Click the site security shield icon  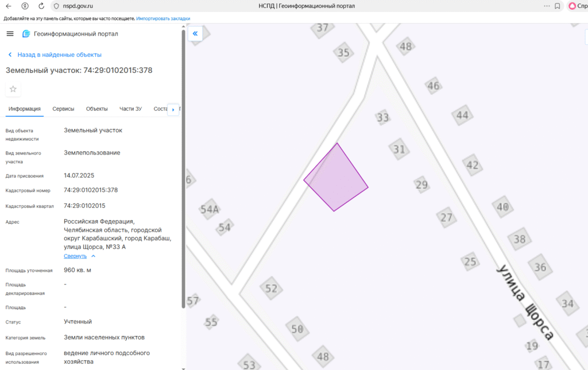click(x=56, y=6)
